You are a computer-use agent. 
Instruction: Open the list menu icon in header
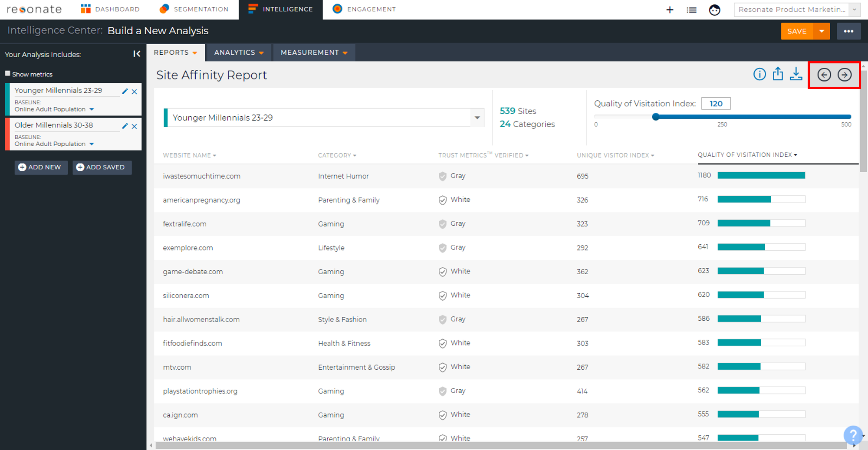pos(691,10)
